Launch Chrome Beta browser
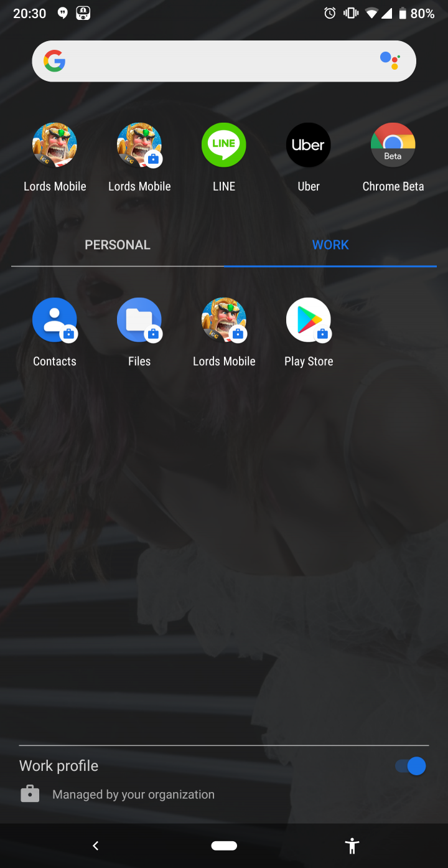The height and width of the screenshot is (868, 448). (393, 145)
